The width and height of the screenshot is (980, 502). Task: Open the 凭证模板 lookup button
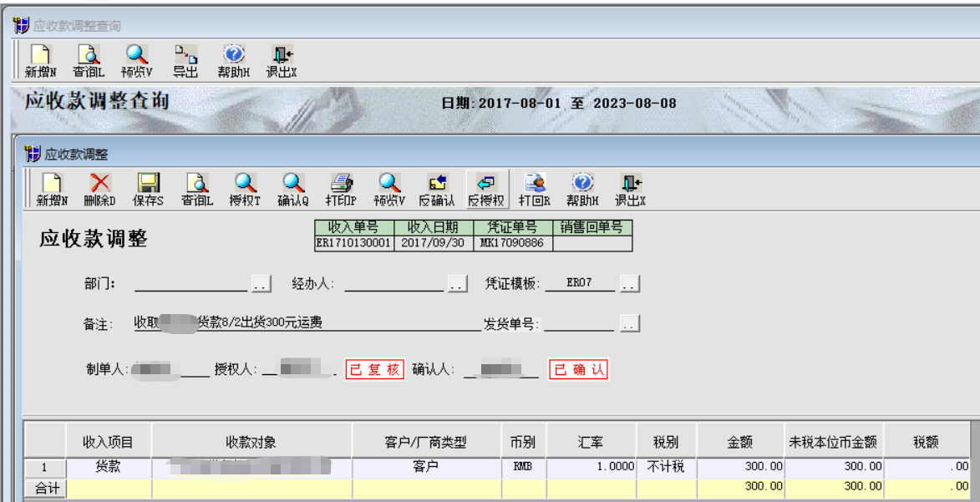click(630, 284)
